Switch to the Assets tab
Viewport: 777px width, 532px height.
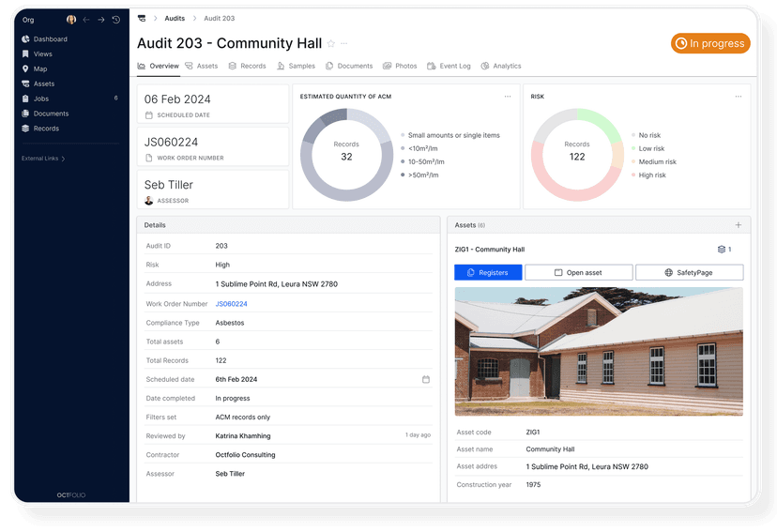point(201,66)
